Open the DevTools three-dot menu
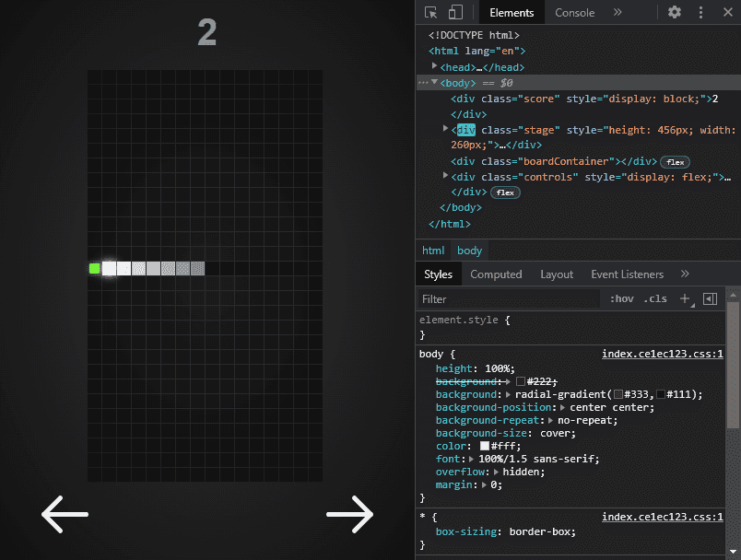Screen dimensions: 741x560 pos(701,13)
